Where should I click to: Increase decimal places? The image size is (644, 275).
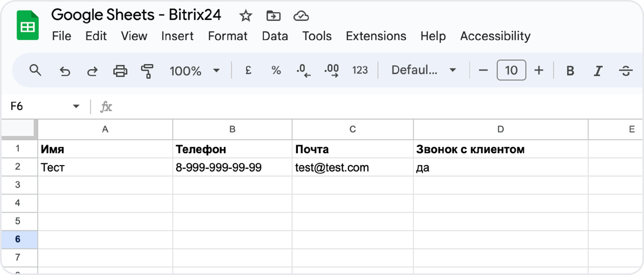click(x=332, y=71)
